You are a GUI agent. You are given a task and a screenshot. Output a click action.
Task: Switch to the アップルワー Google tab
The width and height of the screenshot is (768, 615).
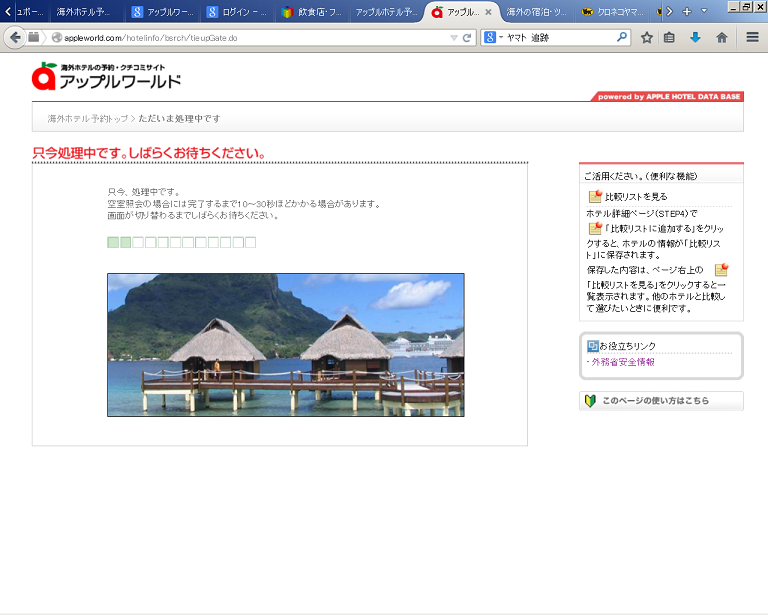coord(164,12)
